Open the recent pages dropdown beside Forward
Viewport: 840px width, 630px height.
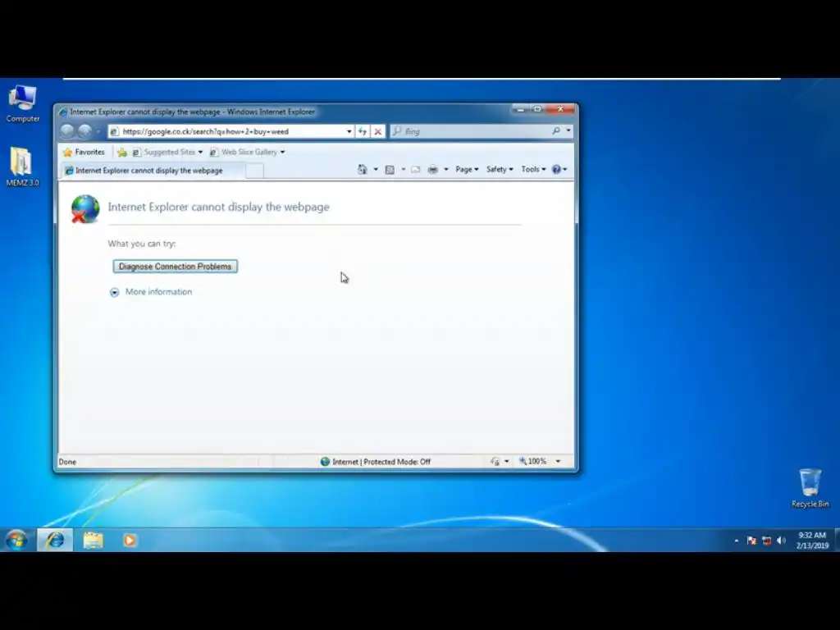click(98, 131)
